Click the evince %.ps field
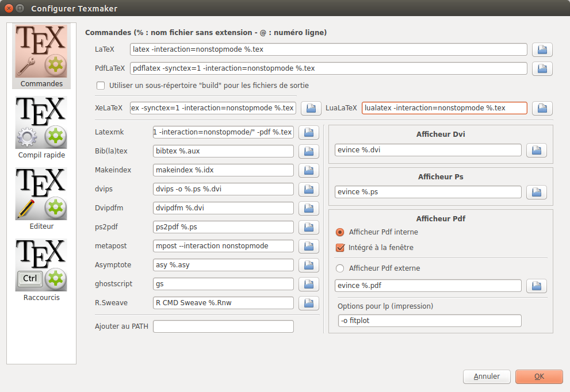 [428, 192]
